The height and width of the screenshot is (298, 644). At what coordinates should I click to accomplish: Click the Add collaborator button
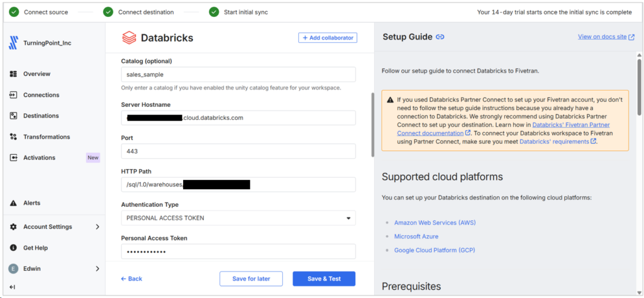click(x=328, y=38)
